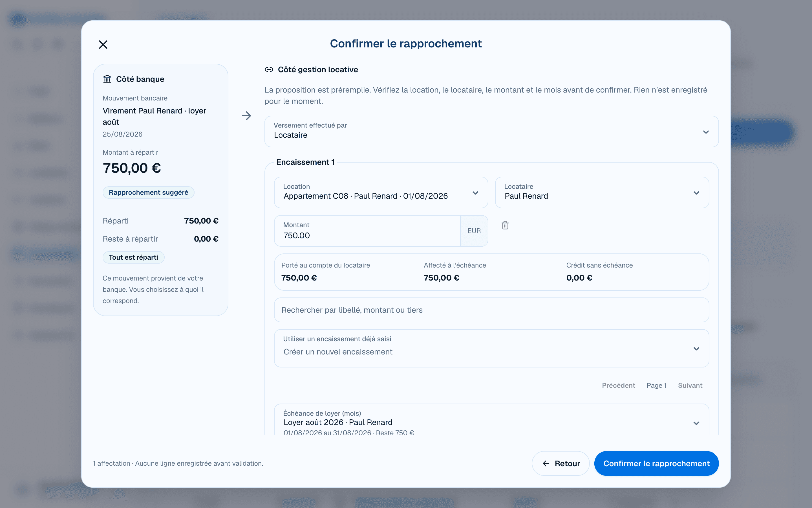Image resolution: width=812 pixels, height=508 pixels.
Task: Click the Montant input field with 750.00
Action: tap(367, 231)
